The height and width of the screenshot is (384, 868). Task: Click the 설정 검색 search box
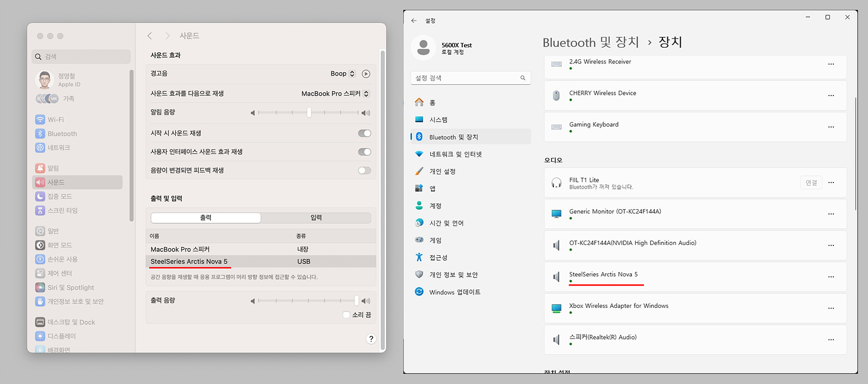(x=470, y=78)
